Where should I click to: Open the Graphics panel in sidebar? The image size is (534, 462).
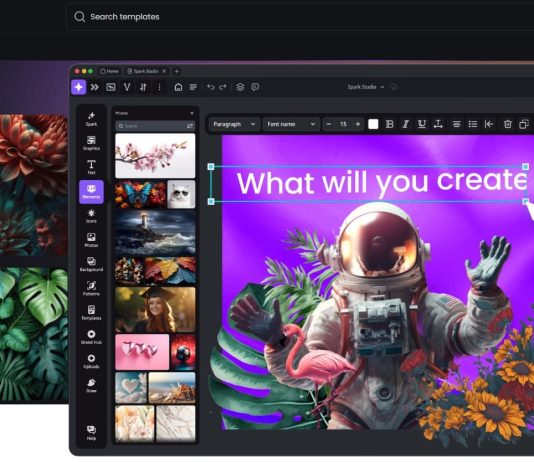tap(91, 143)
